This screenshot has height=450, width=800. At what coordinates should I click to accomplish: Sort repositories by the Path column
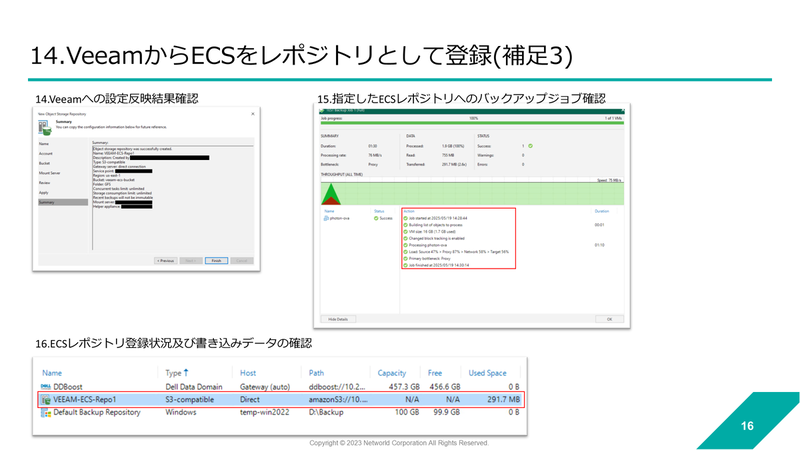pos(316,373)
